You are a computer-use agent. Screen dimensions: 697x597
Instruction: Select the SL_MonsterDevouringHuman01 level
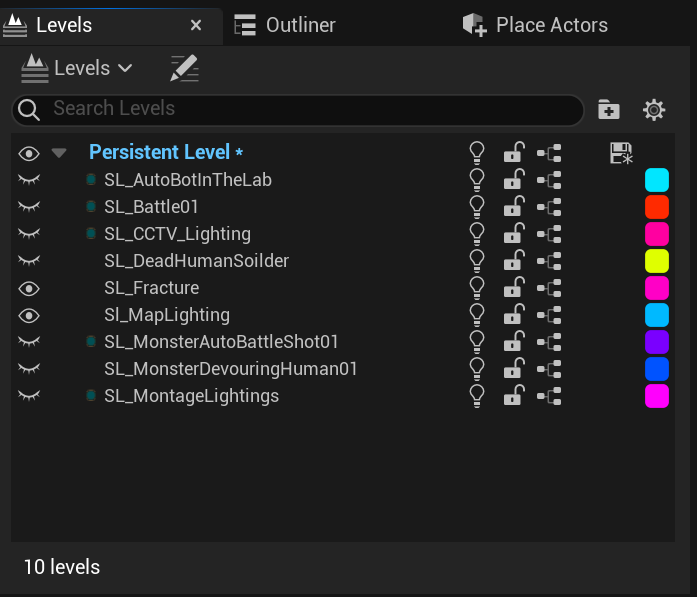coord(231,369)
